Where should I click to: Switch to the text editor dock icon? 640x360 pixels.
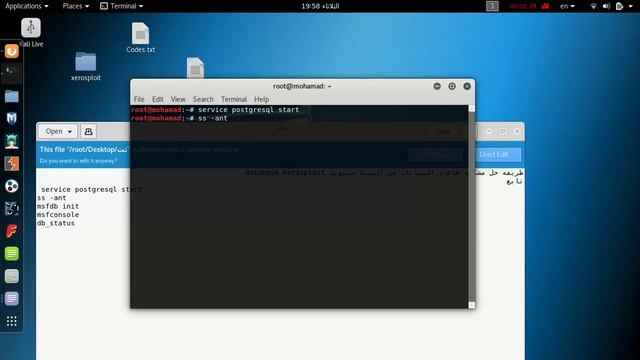pos(11,299)
